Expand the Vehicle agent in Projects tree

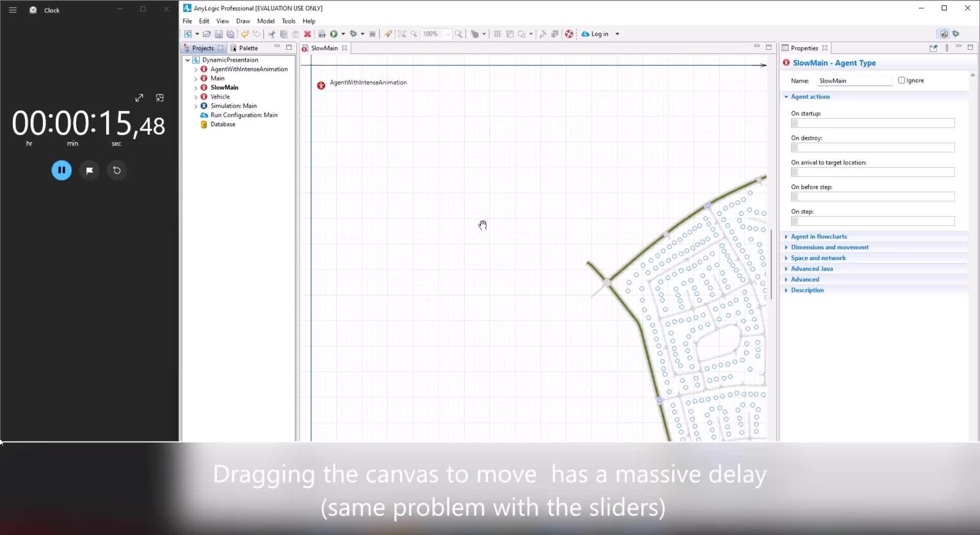196,96
